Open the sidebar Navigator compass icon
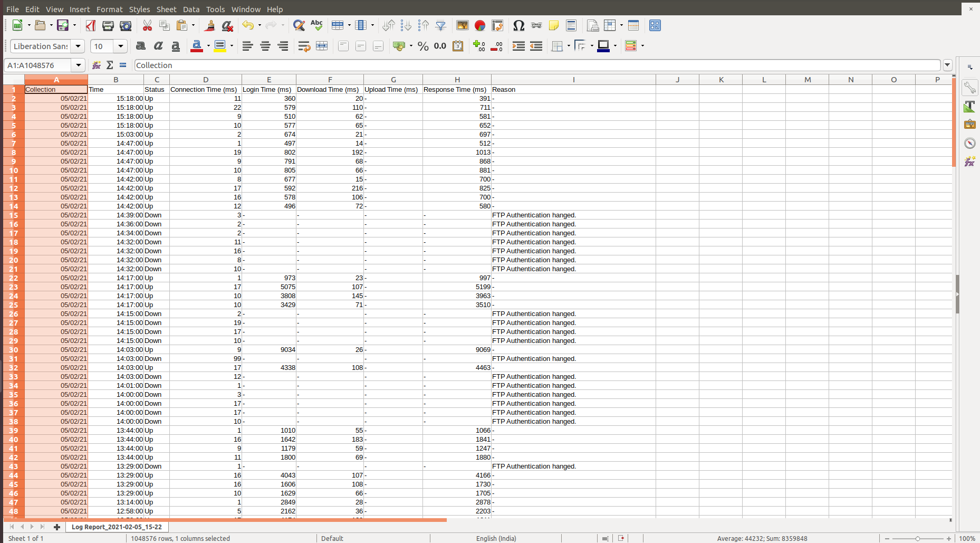The width and height of the screenshot is (980, 543). coord(969,143)
